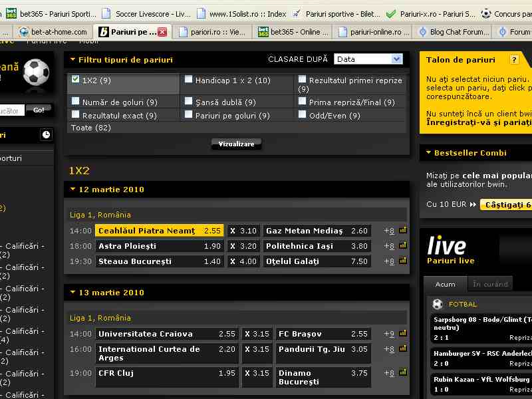Screen dimensions: 532x399
Task: Toggle the 1X2 (9) checkbox
Action: point(75,79)
